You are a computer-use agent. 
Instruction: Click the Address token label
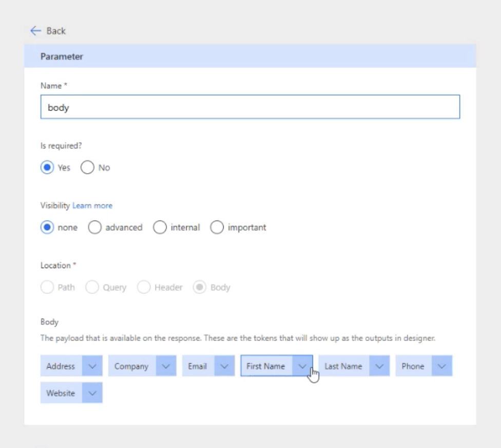click(61, 366)
